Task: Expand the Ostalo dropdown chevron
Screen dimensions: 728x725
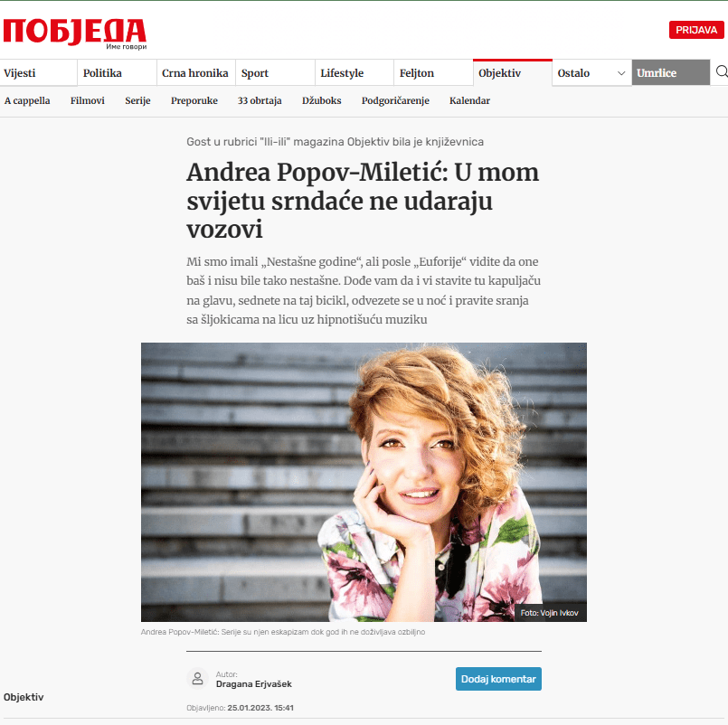Action: coord(620,73)
